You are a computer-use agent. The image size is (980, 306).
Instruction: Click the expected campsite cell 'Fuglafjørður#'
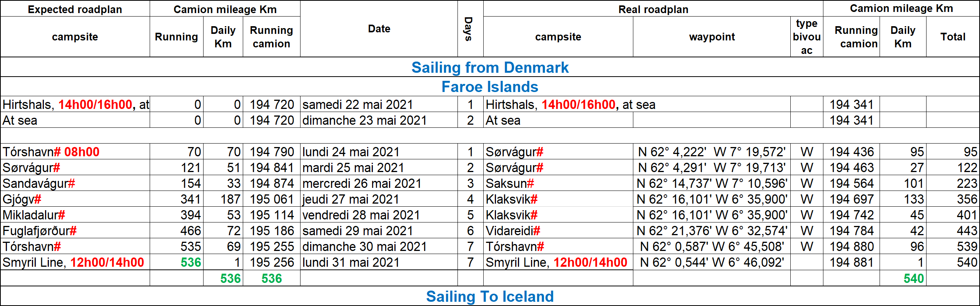click(40, 231)
